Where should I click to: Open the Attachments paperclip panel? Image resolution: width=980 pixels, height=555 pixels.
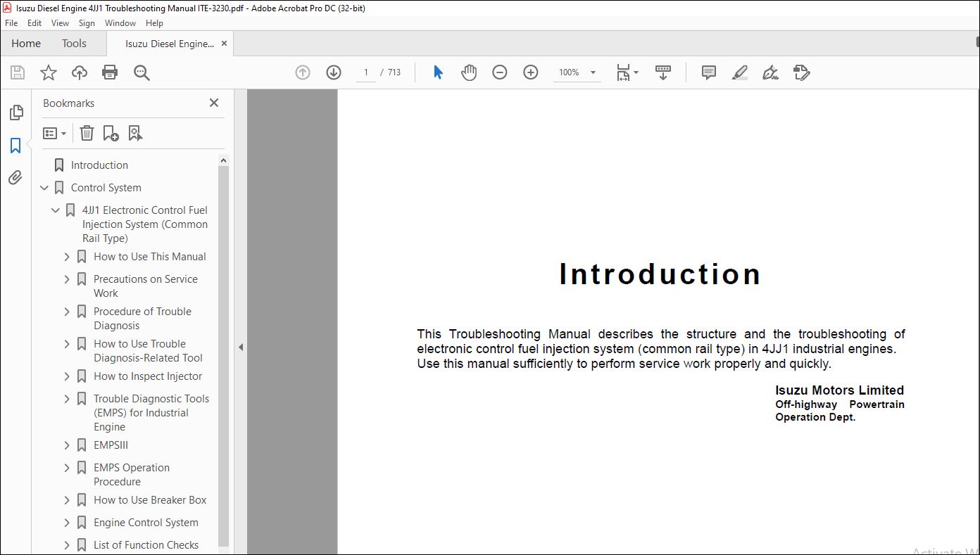[15, 177]
